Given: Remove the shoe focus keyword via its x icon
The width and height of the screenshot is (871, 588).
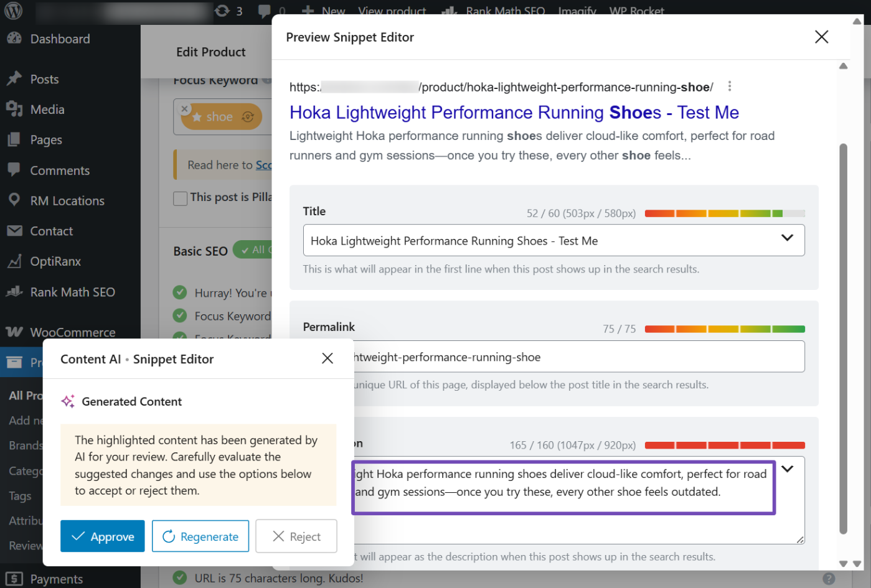Looking at the screenshot, I should pyautogui.click(x=185, y=108).
